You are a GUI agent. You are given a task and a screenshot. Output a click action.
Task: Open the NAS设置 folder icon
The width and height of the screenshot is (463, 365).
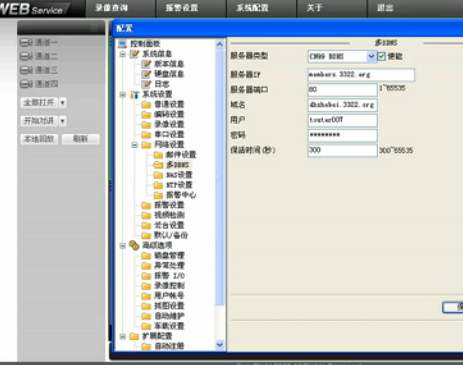click(x=158, y=175)
